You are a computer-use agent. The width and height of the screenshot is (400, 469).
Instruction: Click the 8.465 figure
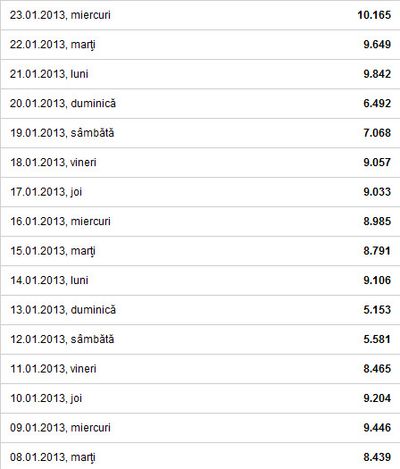pos(377,369)
